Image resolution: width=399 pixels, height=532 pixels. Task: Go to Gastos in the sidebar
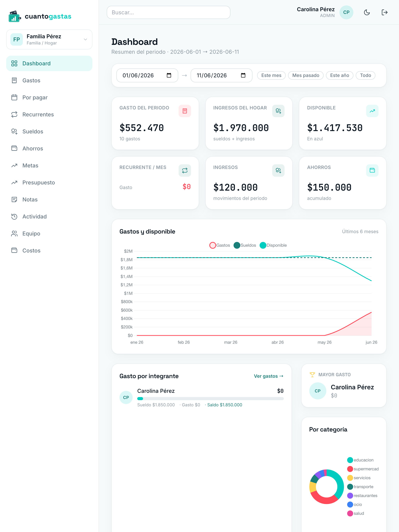[x=49, y=80]
